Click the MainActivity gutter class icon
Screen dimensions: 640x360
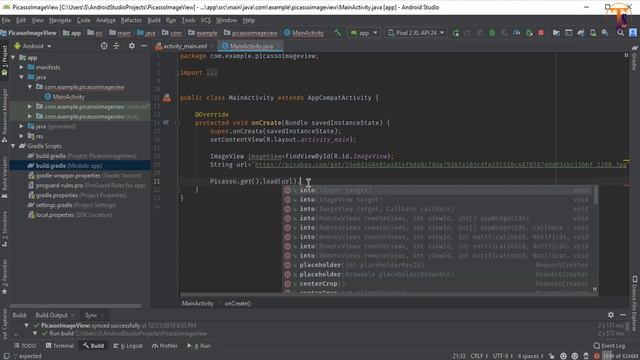tap(167, 98)
